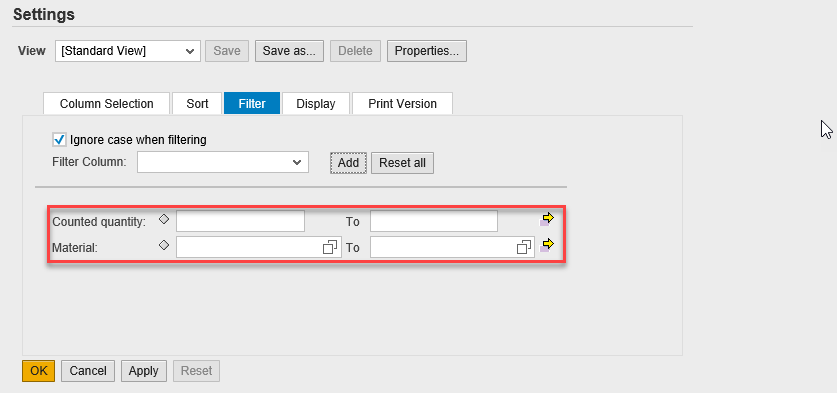
Task: Open the View dropdown showing Standard View
Action: click(x=128, y=51)
